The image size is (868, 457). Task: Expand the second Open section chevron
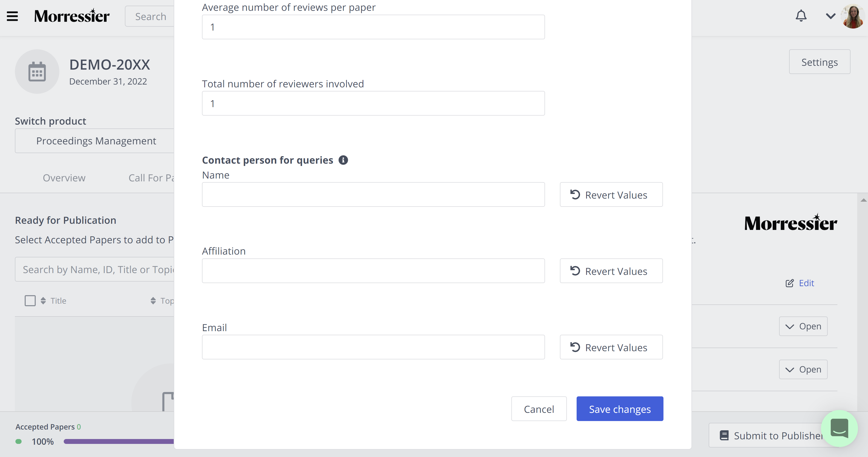click(x=803, y=369)
